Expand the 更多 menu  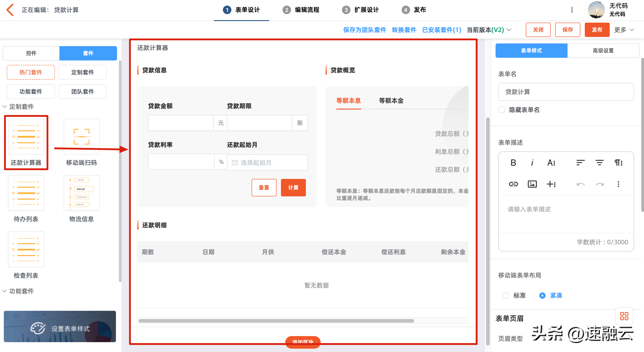pos(624,30)
